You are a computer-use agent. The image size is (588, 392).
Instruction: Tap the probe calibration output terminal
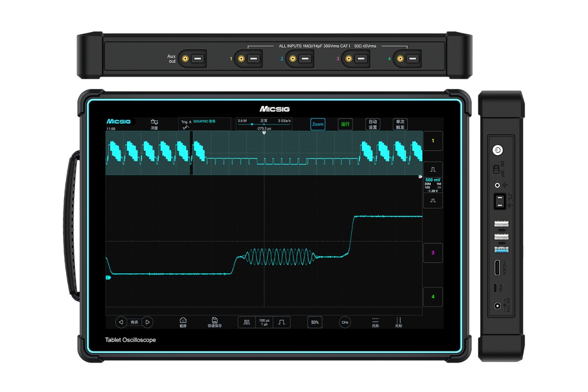point(499,201)
